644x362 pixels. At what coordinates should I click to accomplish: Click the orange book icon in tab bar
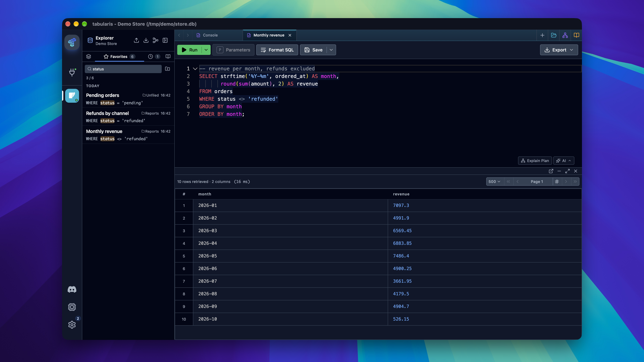click(x=576, y=35)
